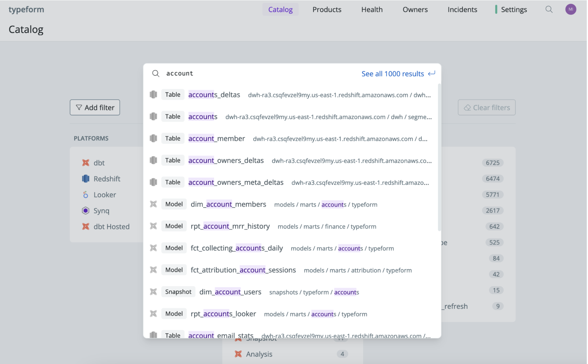This screenshot has width=588, height=364.
Task: Click the Clear filters button
Action: click(486, 107)
